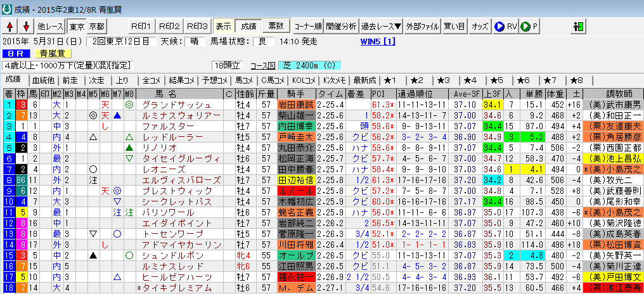Click the コース図 course map link
This screenshot has width=644, height=294.
coord(262,66)
